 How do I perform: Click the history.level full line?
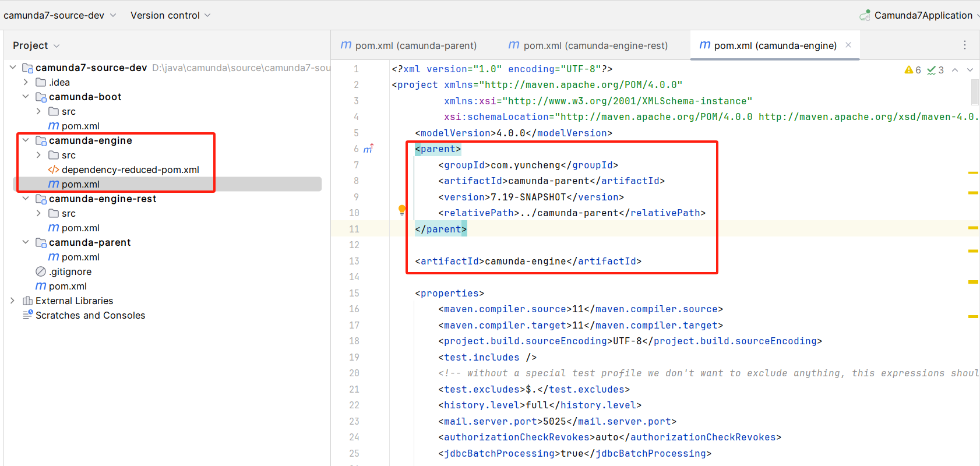coord(540,405)
